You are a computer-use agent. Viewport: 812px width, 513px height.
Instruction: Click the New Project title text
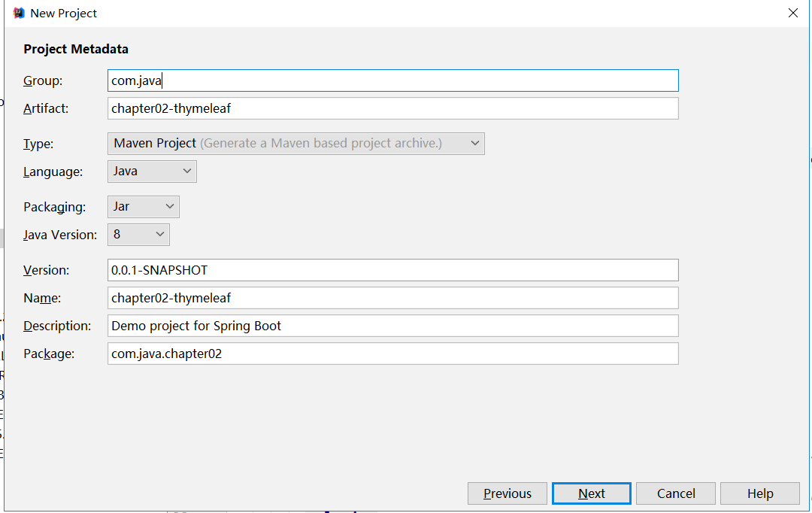64,14
